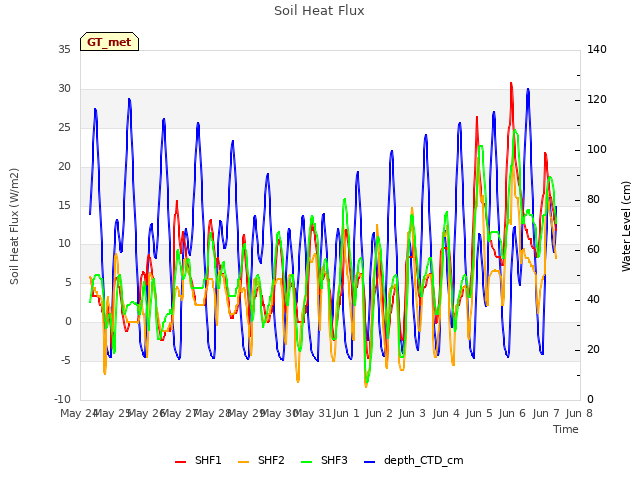Image resolution: width=640 pixels, height=480 pixels.
Task: Click the 120 tick on right axis
Action: pos(597,100)
